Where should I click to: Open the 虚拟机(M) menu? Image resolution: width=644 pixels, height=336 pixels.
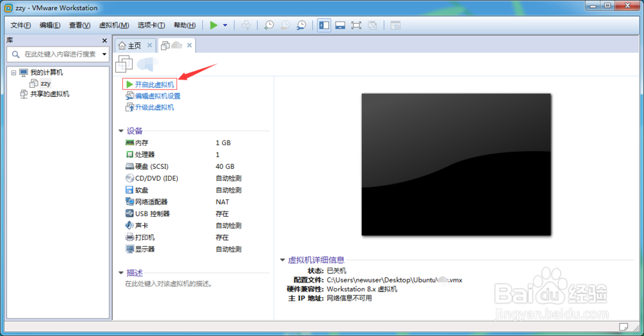tap(114, 26)
